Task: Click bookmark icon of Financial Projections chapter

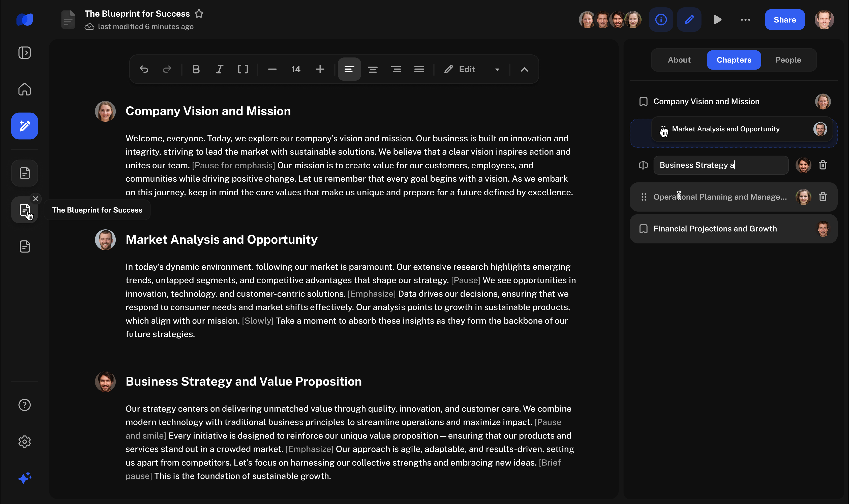Action: click(644, 229)
